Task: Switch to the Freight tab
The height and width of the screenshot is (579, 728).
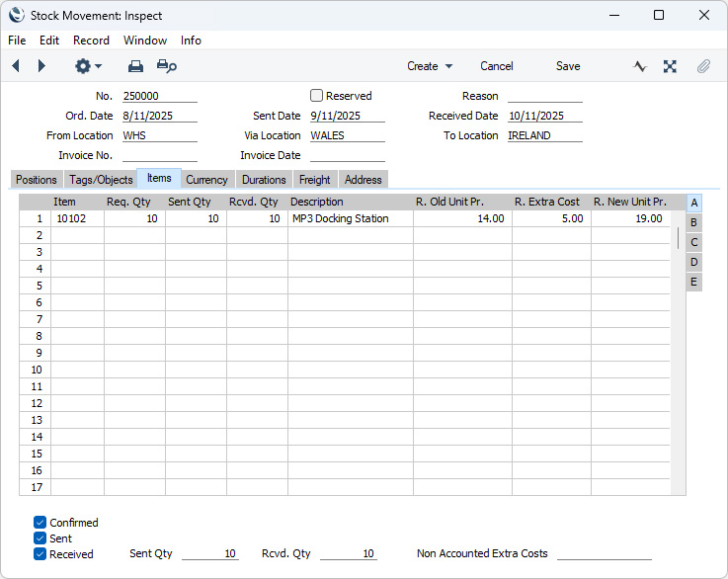Action: coord(315,180)
